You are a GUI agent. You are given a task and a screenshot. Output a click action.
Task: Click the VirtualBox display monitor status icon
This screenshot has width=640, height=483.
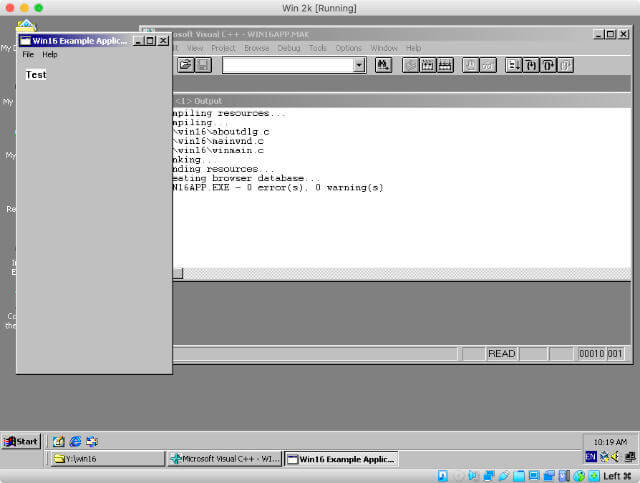(534, 476)
